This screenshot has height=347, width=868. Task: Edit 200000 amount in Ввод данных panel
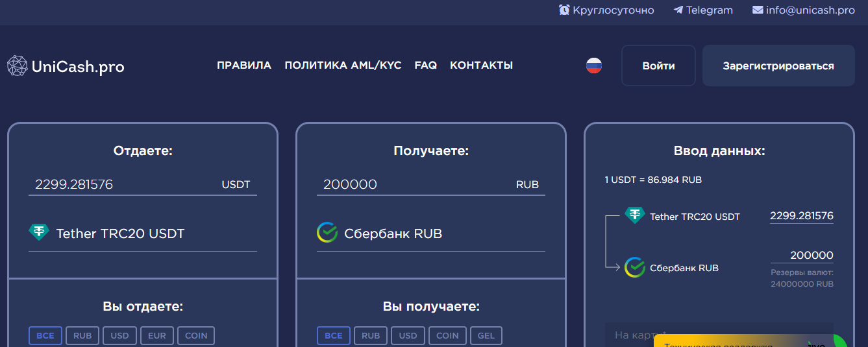pyautogui.click(x=802, y=255)
